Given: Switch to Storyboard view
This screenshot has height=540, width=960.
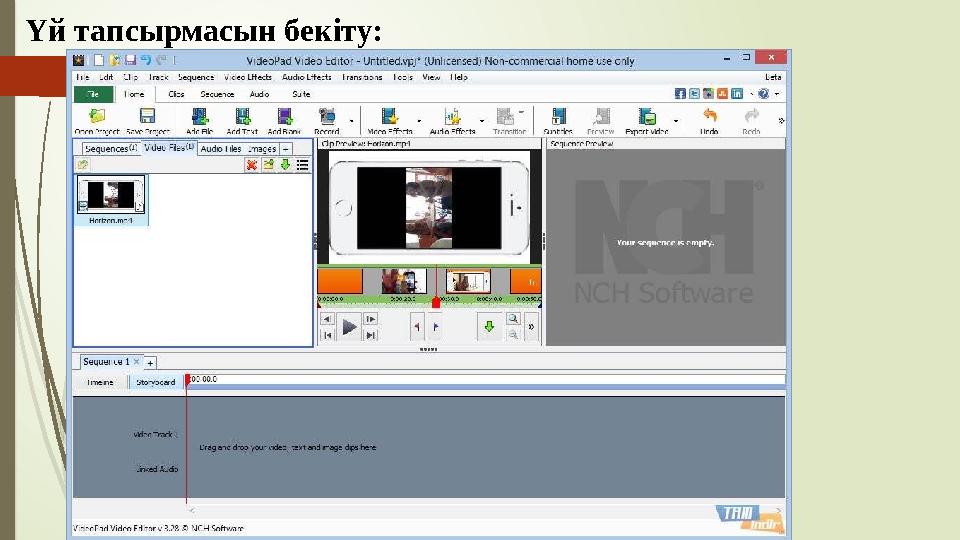Looking at the screenshot, I should [x=156, y=382].
